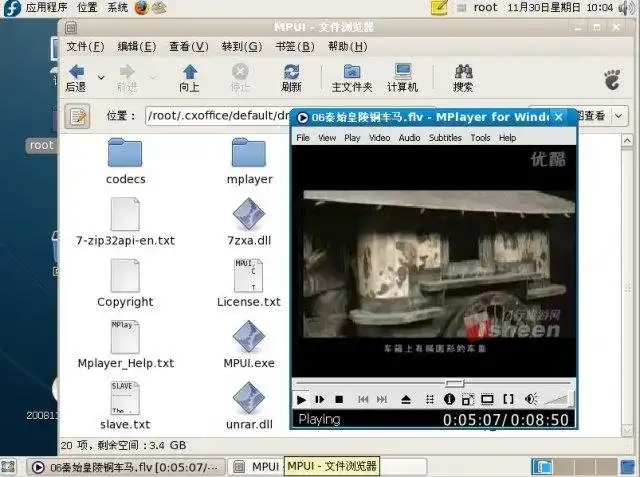Open the 帮助(H) menu in file browser
The height and width of the screenshot is (477, 640).
pyautogui.click(x=348, y=47)
